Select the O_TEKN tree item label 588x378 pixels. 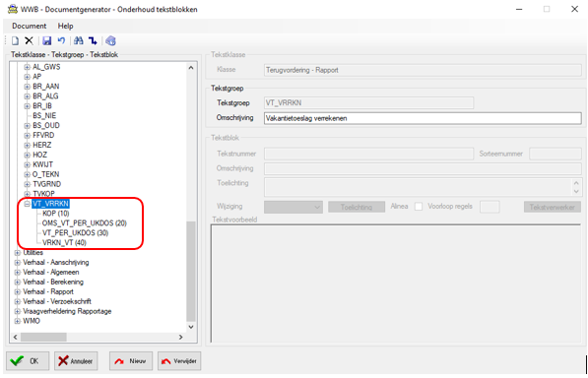[x=45, y=174]
